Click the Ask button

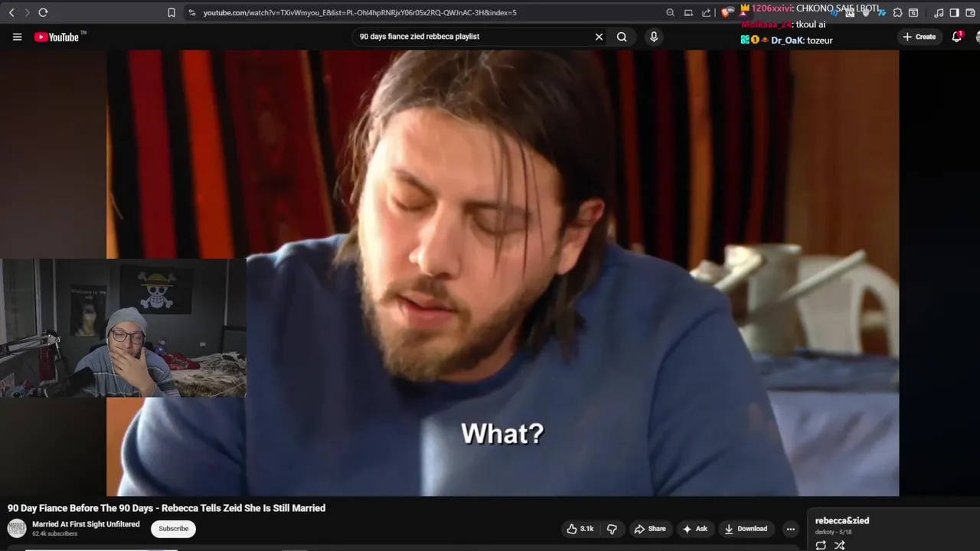pyautogui.click(x=695, y=529)
